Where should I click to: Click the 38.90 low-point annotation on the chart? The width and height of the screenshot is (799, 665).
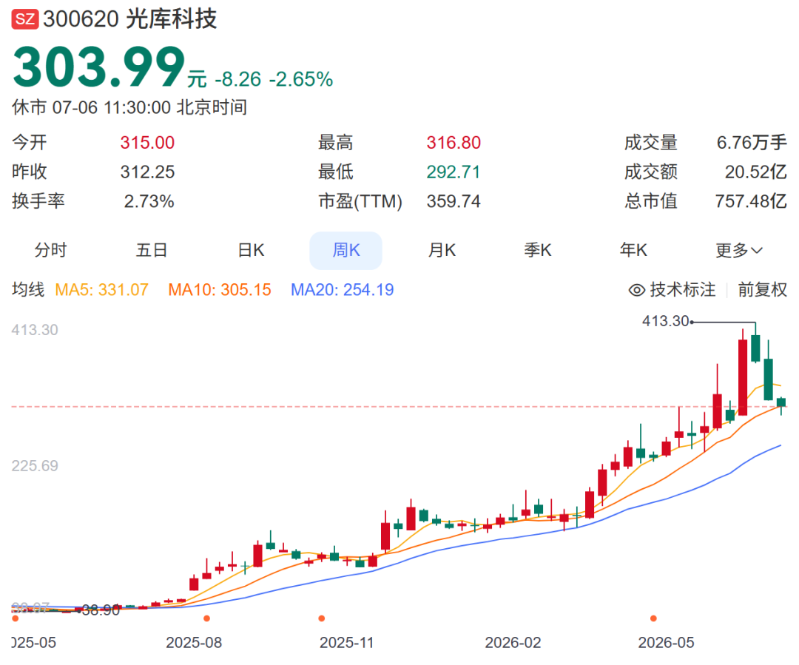pyautogui.click(x=101, y=610)
